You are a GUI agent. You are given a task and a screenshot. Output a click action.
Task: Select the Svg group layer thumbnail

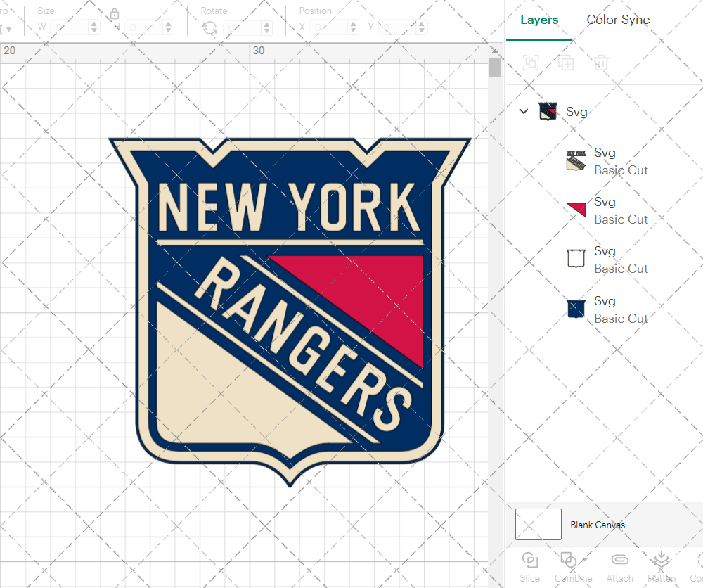point(548,111)
